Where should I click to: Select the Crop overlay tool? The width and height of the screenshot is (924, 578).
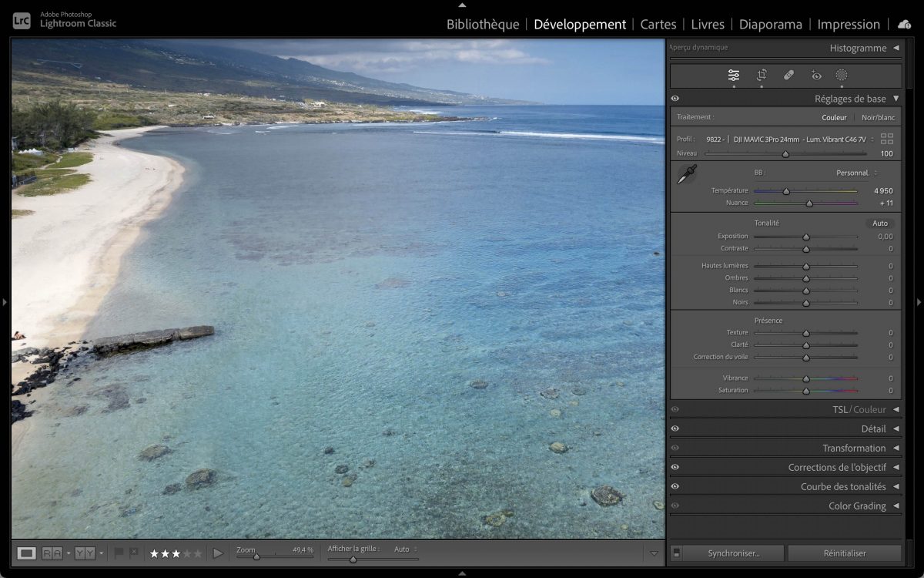(x=762, y=76)
